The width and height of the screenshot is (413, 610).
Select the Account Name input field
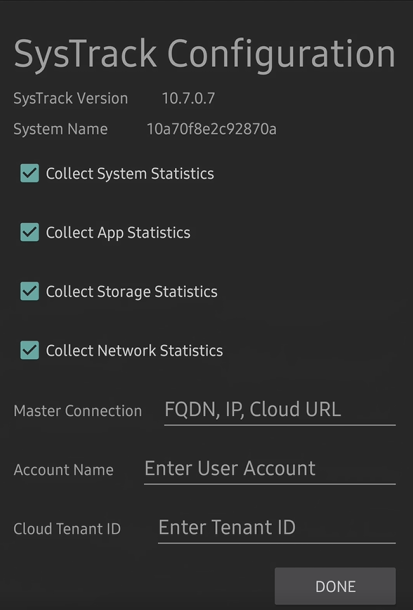point(270,469)
